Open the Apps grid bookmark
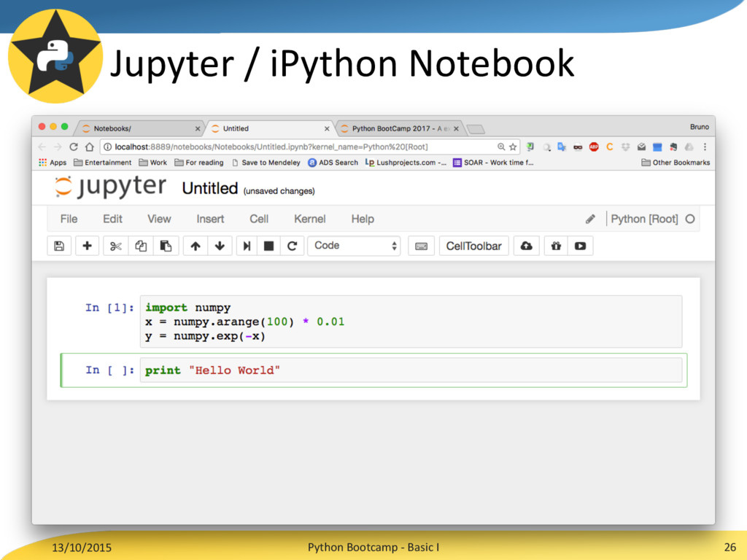The image size is (747, 560). 53,163
